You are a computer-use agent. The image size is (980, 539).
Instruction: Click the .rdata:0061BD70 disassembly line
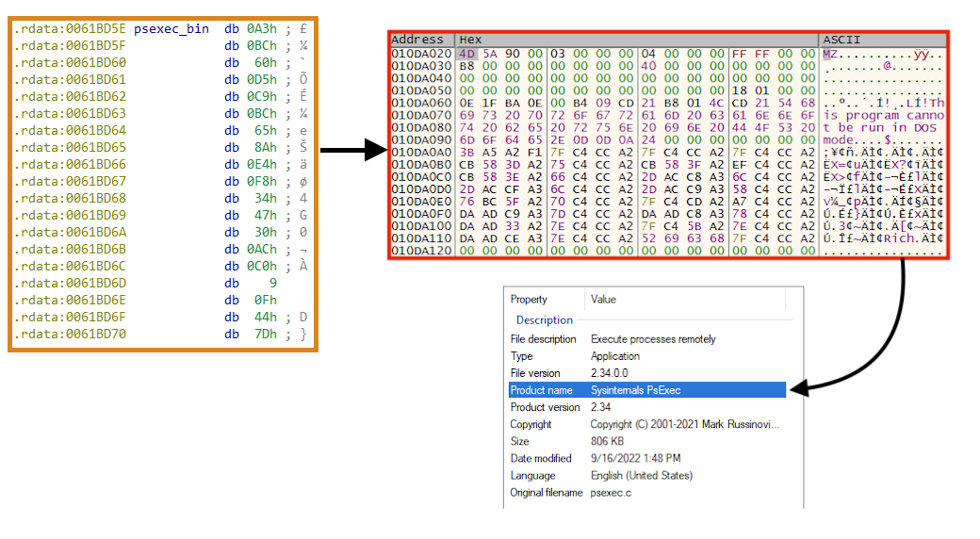tap(162, 335)
